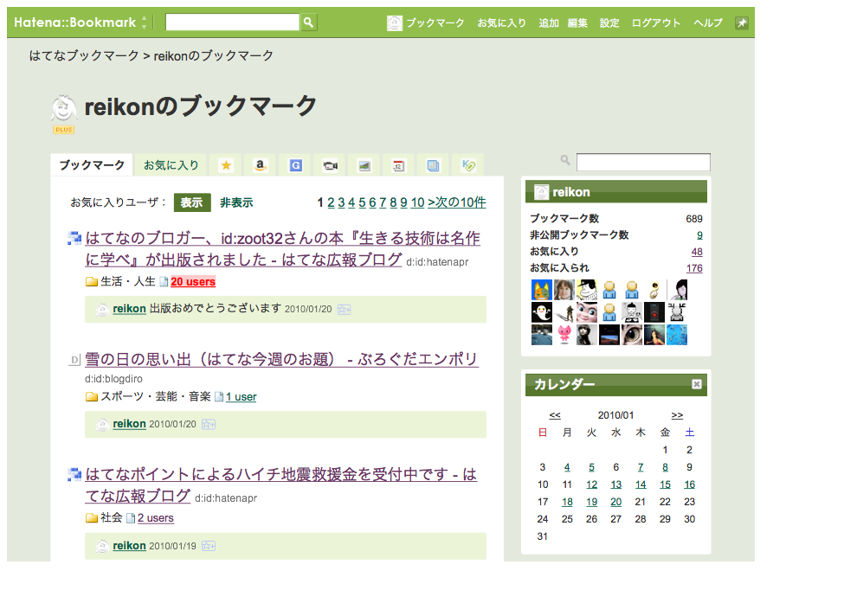Image resolution: width=844 pixels, height=616 pixels.
Task: Click the sidebar search magnifier icon
Action: pos(564,160)
